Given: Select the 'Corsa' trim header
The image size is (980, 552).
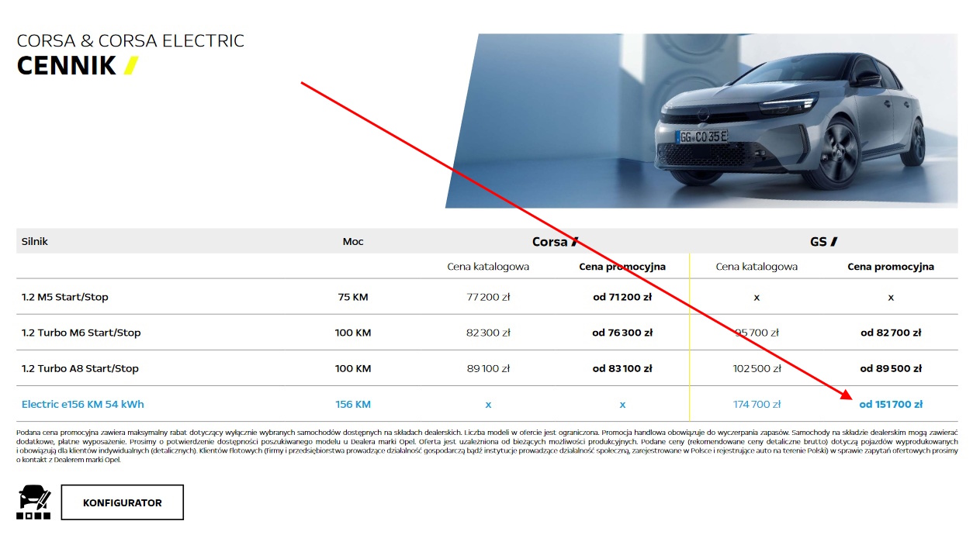Looking at the screenshot, I should pyautogui.click(x=555, y=241).
